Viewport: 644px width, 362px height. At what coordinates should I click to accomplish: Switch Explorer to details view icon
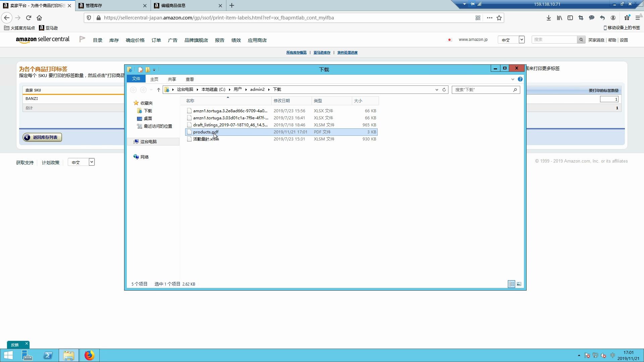click(512, 284)
